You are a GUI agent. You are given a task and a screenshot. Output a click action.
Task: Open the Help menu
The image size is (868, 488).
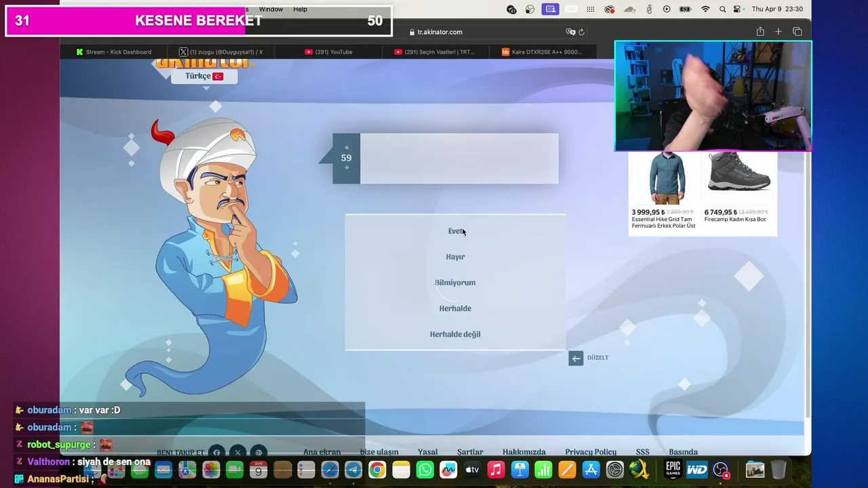tap(300, 9)
